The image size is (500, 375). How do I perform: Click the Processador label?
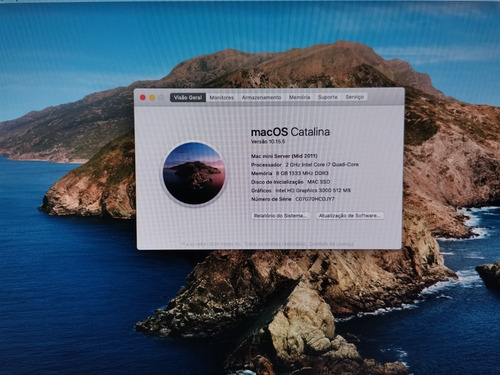pos(266,165)
